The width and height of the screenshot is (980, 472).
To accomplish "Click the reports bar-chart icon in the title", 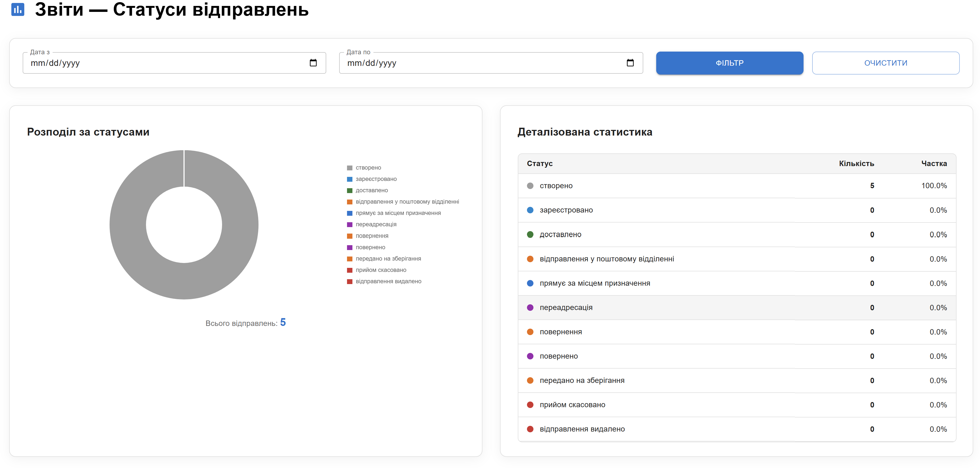I will pyautogui.click(x=18, y=9).
